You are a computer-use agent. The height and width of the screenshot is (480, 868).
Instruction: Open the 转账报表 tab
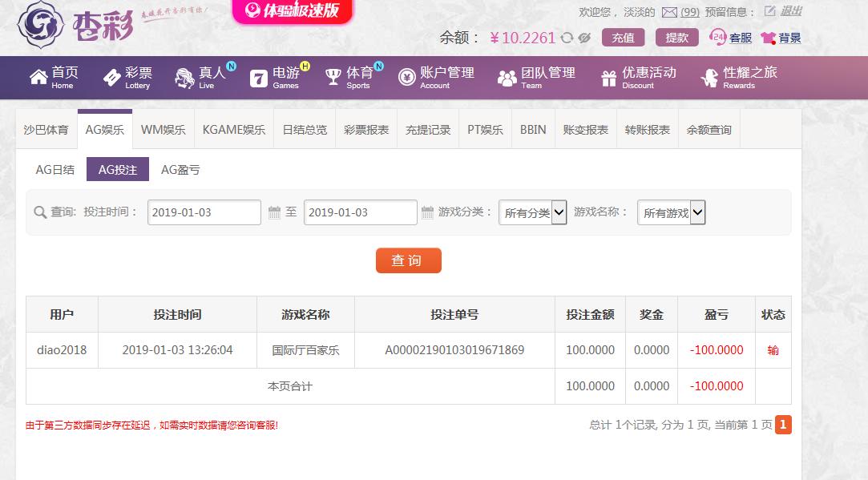(x=647, y=130)
